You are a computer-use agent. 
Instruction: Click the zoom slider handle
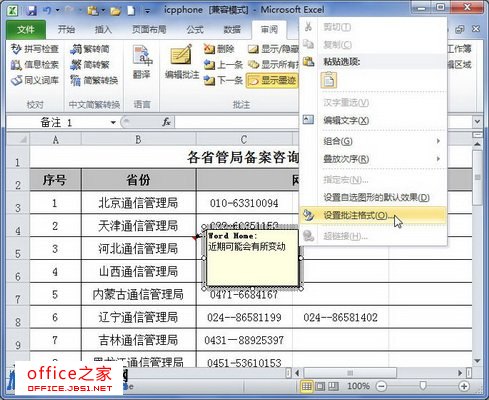(423, 386)
